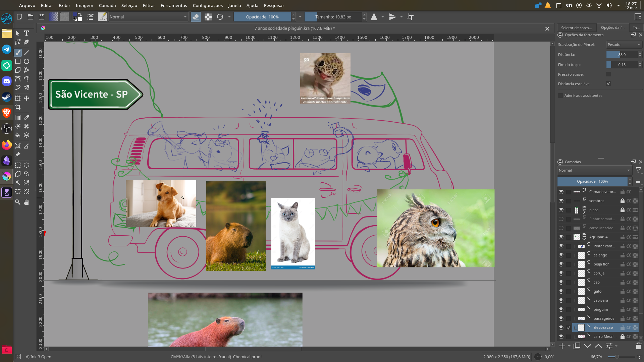Select the Text tool

point(26,33)
